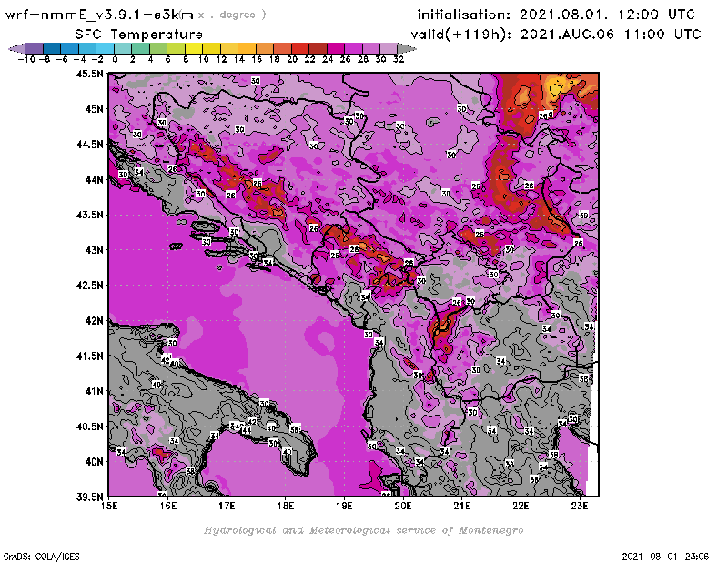Viewport: 728px width, 562px height.
Task: Select the teal legend swatch between 0 and 2
Action: click(x=123, y=49)
